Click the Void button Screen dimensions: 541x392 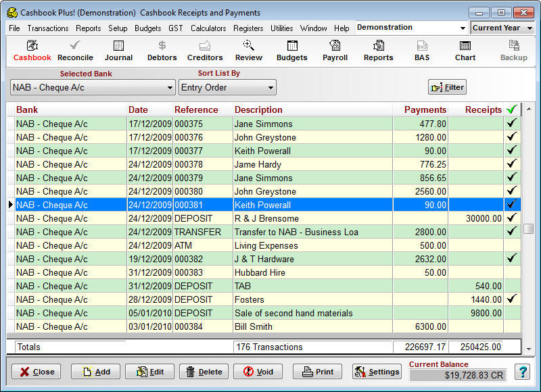(258, 372)
